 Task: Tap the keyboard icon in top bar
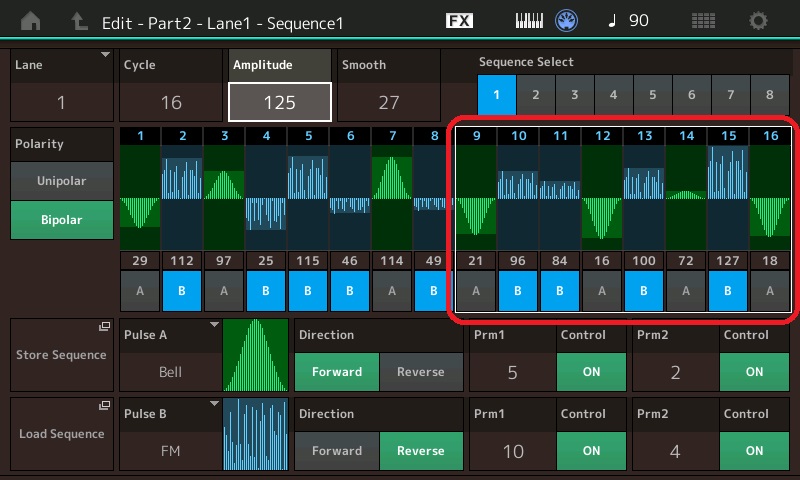coord(530,20)
